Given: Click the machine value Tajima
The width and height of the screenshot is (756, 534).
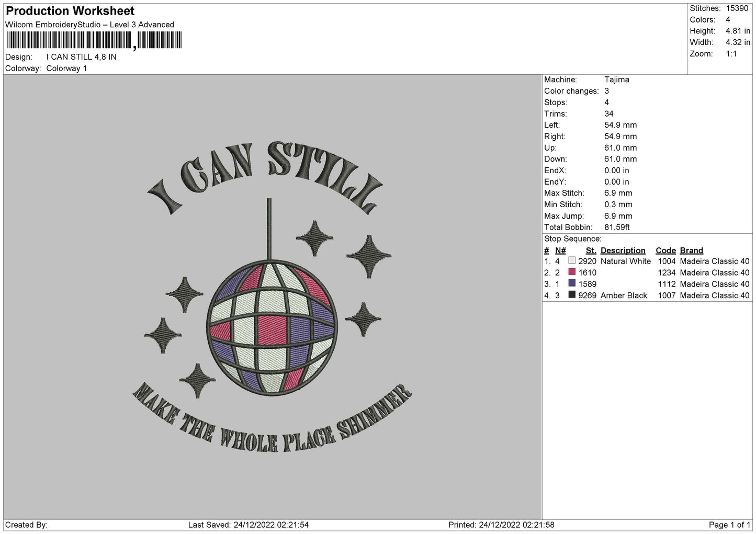Looking at the screenshot, I should coord(617,79).
